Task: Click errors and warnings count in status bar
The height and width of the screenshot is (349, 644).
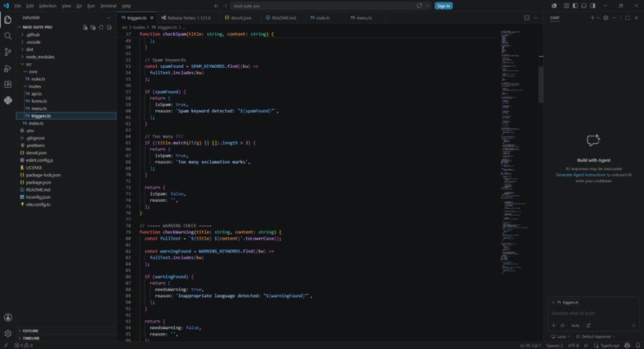Action: (x=23, y=345)
